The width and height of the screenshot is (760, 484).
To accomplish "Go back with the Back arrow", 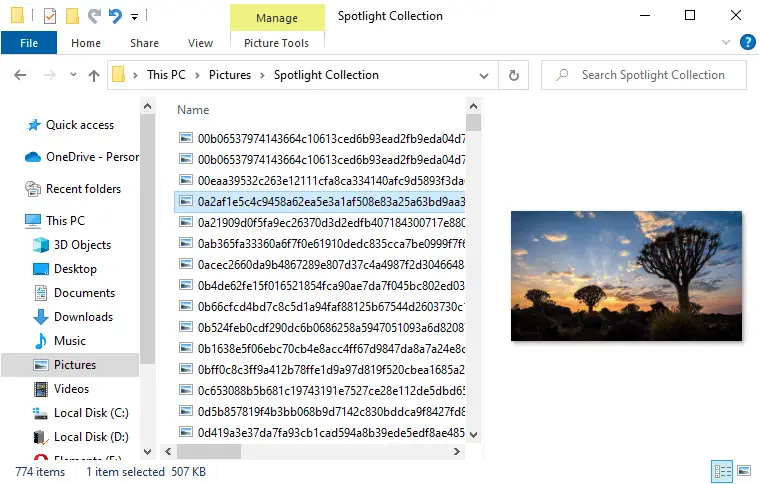I will pos(20,75).
